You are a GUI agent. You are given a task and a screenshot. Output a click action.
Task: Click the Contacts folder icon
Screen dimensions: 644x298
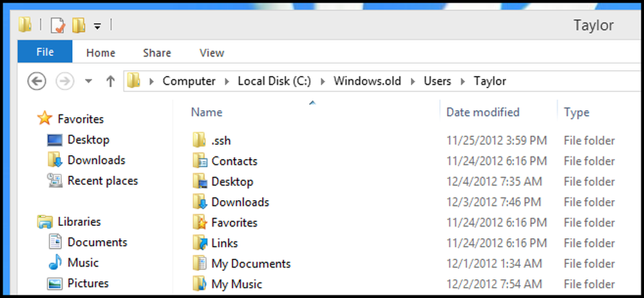click(x=200, y=160)
